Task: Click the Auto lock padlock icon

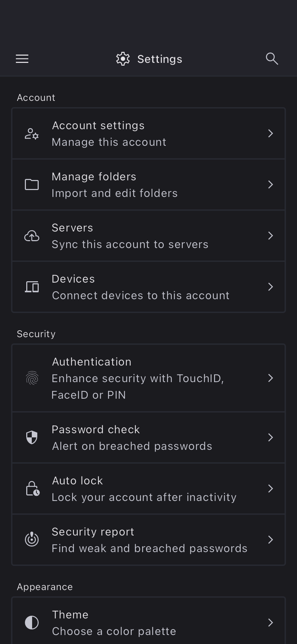Action: 32,489
